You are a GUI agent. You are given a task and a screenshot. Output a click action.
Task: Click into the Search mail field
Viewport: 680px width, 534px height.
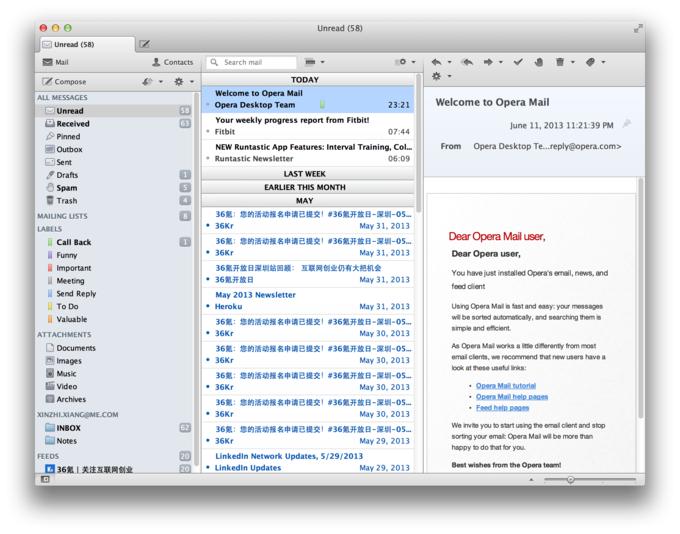[252, 62]
